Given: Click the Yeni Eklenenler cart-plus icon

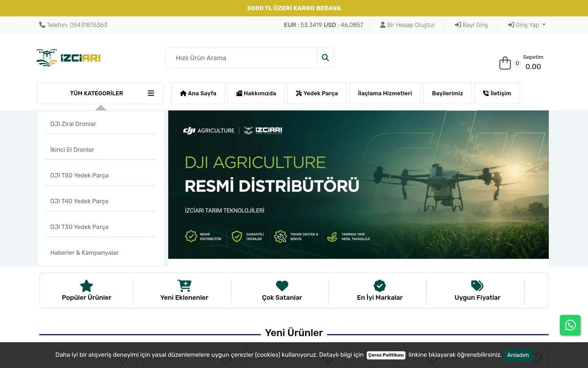Looking at the screenshot, I should (185, 285).
